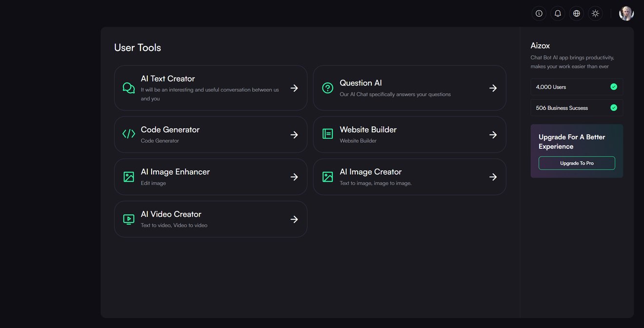Click the 'User Tools' heading

(x=138, y=47)
